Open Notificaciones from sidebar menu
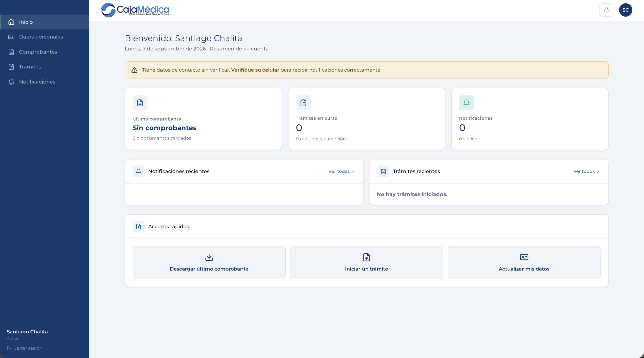This screenshot has width=644, height=358. (45, 82)
